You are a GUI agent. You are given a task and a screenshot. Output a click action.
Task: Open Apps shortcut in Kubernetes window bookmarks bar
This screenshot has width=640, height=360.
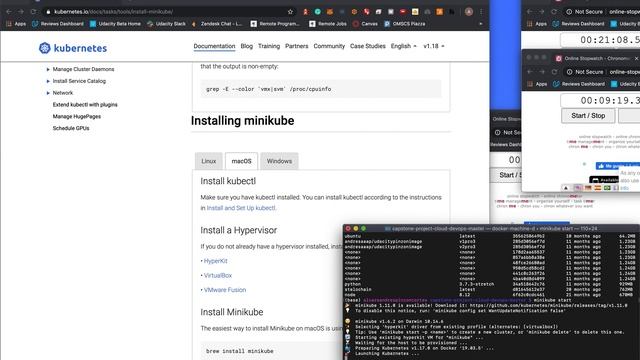tap(16, 24)
